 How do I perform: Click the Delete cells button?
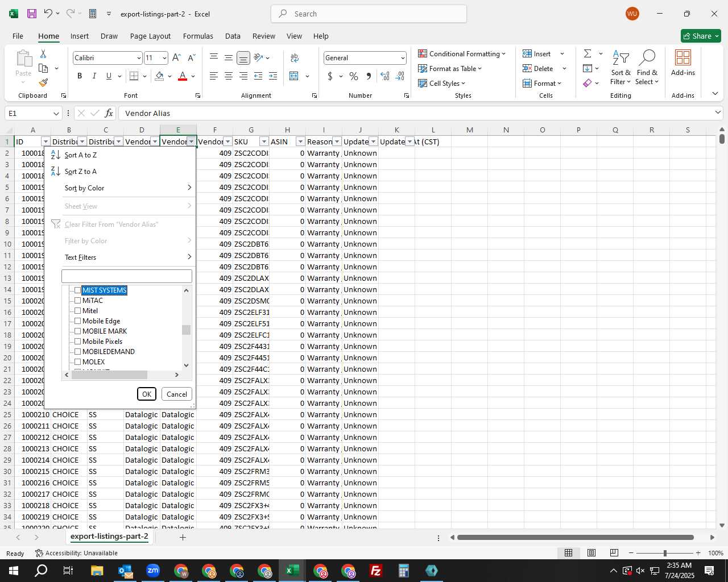coord(538,68)
